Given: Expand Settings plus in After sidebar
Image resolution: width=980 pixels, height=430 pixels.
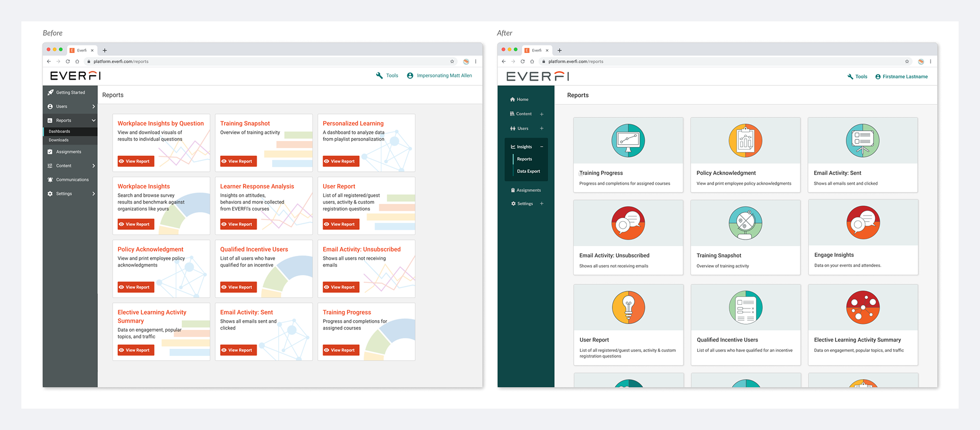Looking at the screenshot, I should 542,203.
